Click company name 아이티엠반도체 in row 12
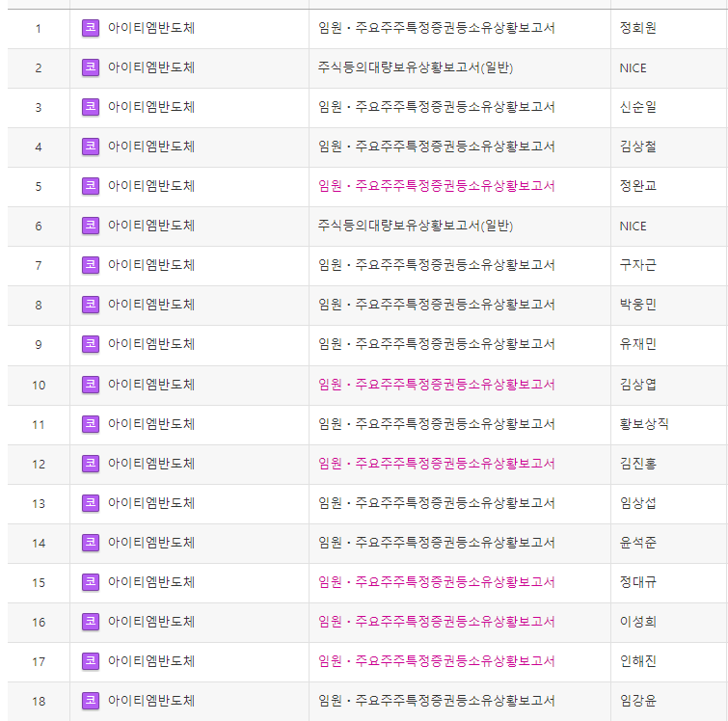The width and height of the screenshot is (728, 721). pyautogui.click(x=151, y=463)
